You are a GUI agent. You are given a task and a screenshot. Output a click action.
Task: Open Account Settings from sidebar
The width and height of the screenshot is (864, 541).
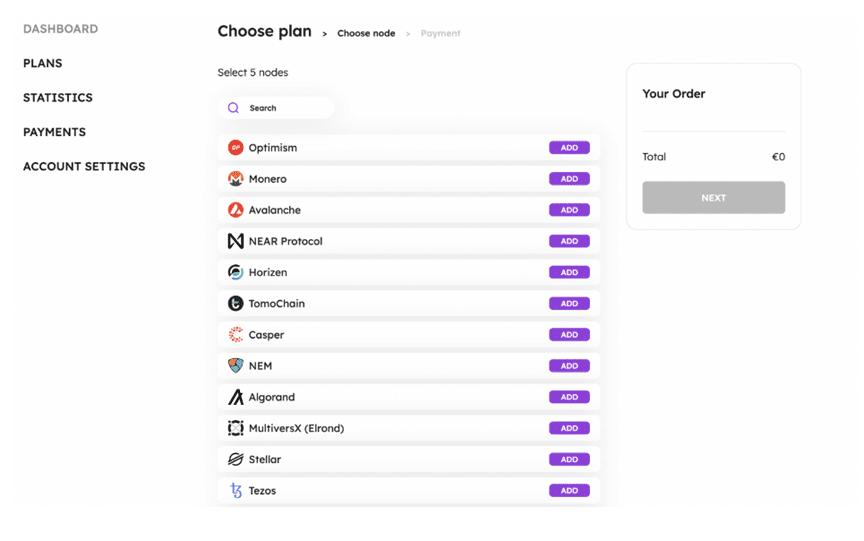click(x=84, y=167)
